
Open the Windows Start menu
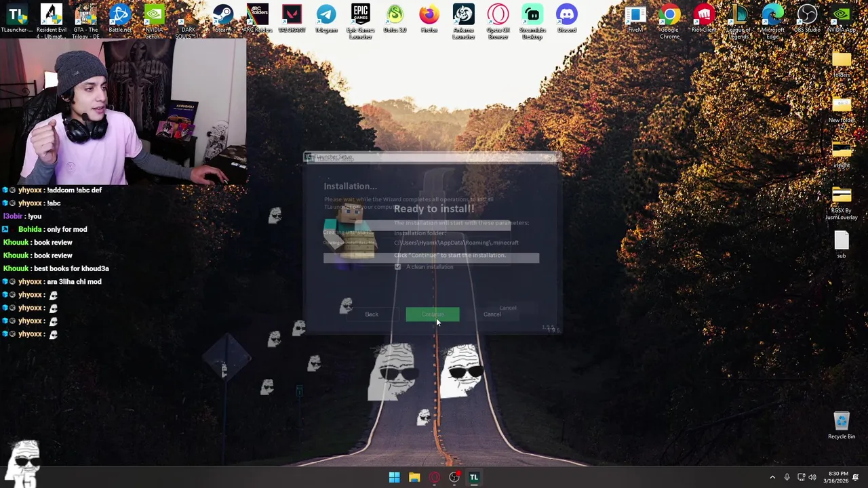(394, 478)
